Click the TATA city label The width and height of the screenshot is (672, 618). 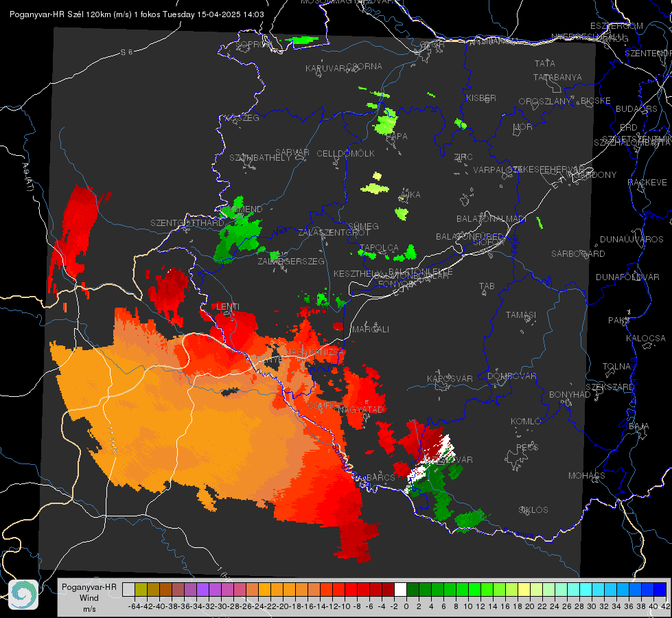tap(545, 63)
